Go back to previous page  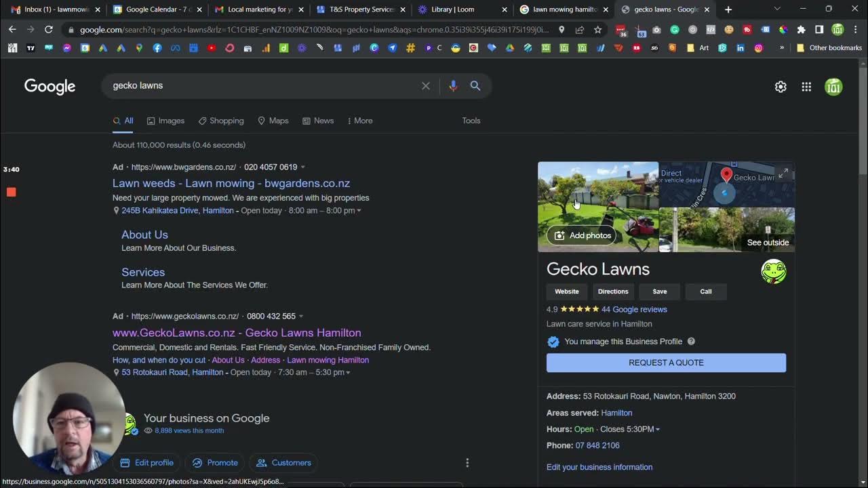pos(12,30)
